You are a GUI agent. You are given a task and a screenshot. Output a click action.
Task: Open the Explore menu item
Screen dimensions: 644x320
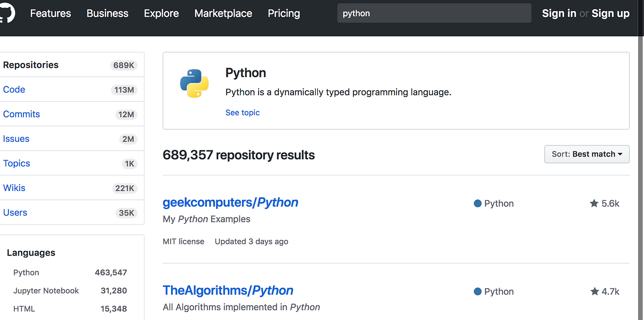point(161,13)
